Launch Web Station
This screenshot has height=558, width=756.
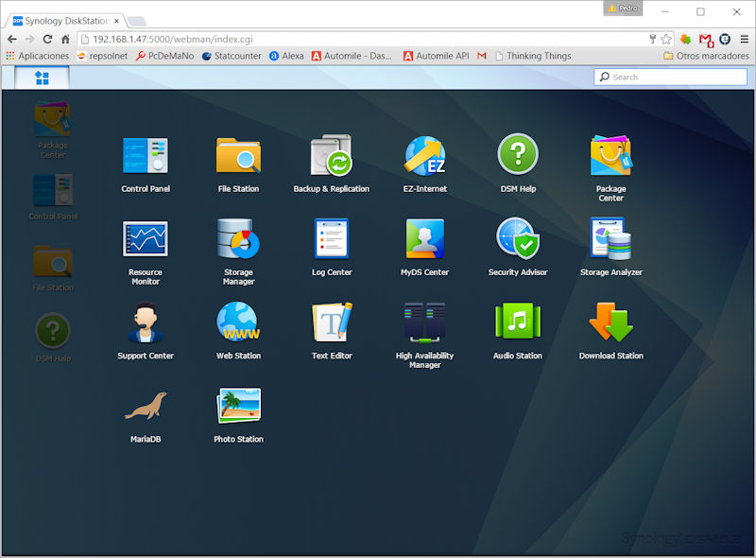coord(239,331)
